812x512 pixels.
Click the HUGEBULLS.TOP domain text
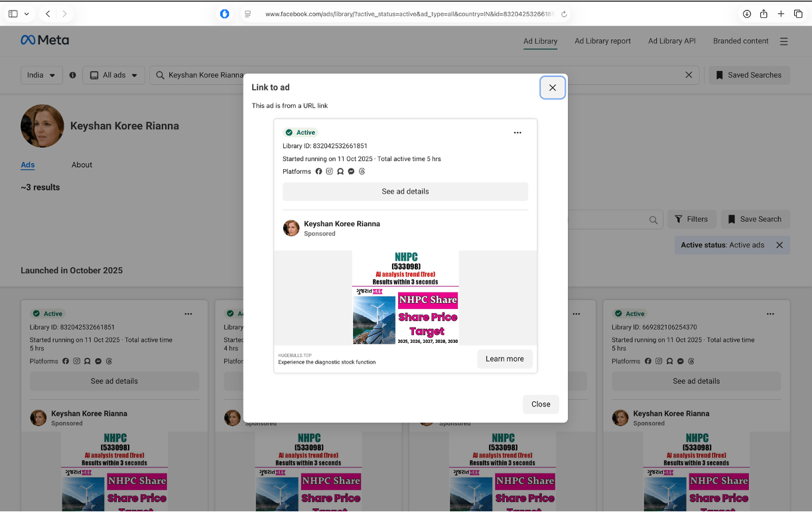[295, 355]
